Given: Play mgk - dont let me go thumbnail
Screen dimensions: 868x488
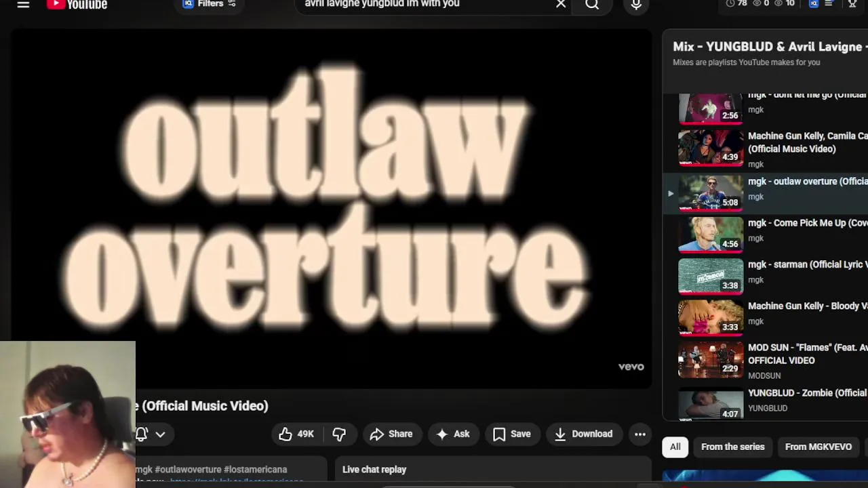Looking at the screenshot, I should coord(711,108).
